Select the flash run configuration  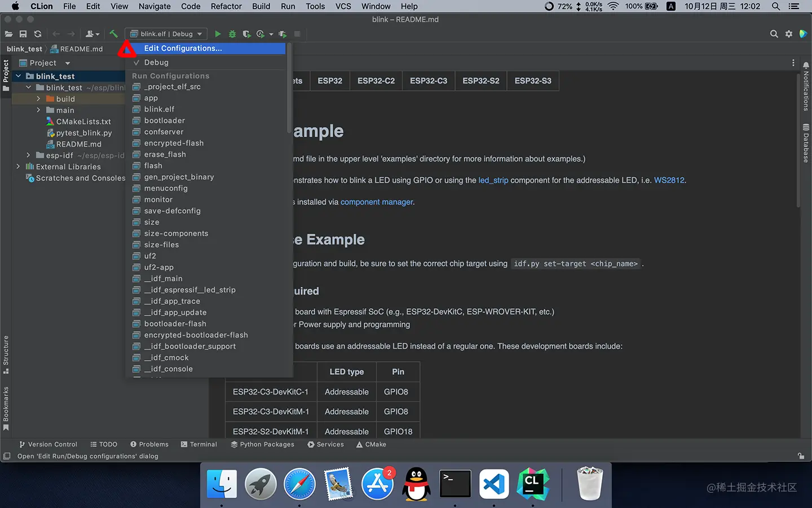pos(206,166)
